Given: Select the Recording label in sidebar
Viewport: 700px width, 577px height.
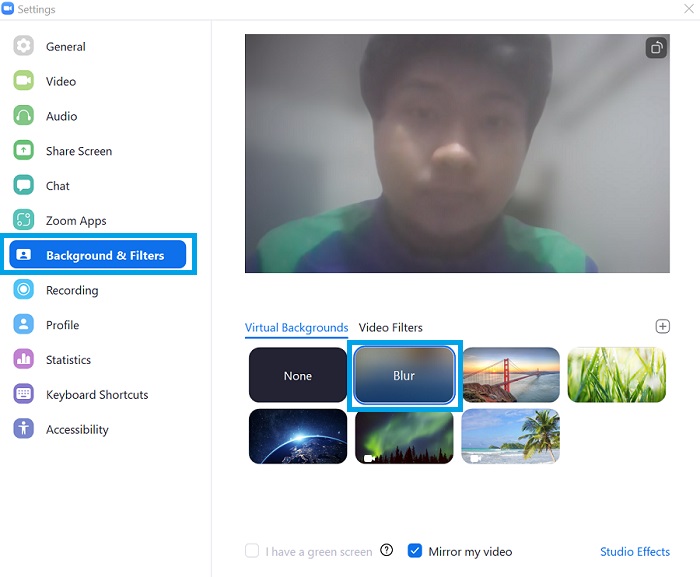Looking at the screenshot, I should point(72,291).
